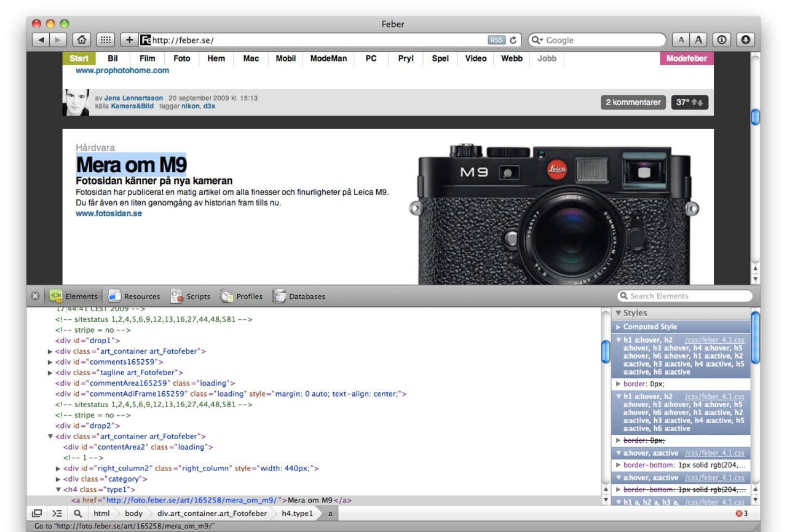Open the Top Sites grid icon
Viewport: 787px width, 532px height.
[x=105, y=40]
